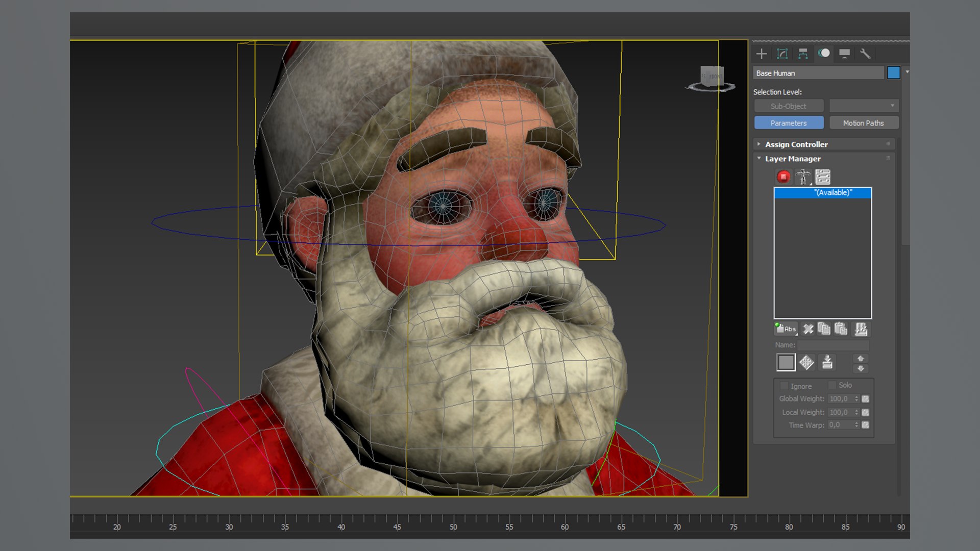This screenshot has height=551, width=980.
Task: Open the CAT track display icon
Action: point(823,177)
